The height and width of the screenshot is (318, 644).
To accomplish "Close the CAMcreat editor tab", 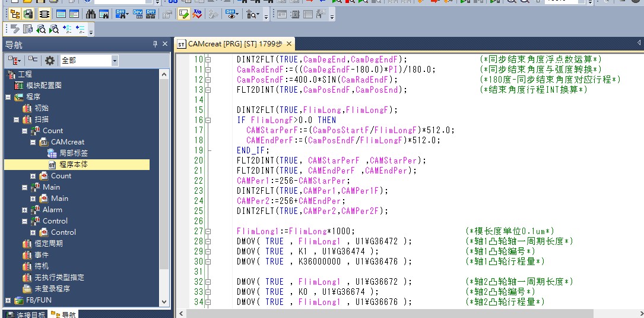I will pos(289,44).
